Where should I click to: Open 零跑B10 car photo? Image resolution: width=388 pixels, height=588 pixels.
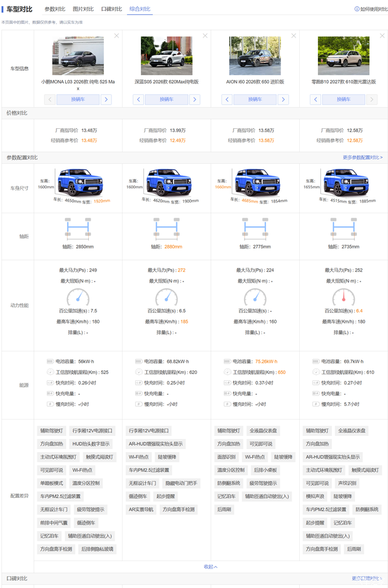(344, 56)
